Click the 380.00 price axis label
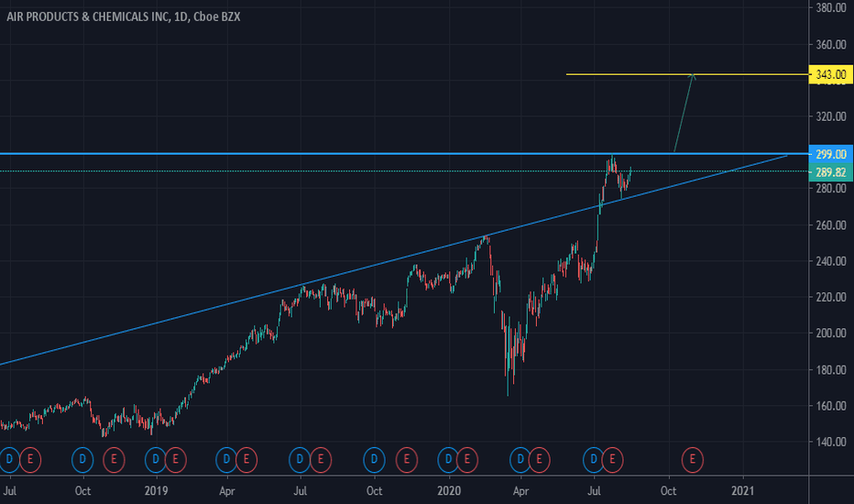The height and width of the screenshot is (504, 854). pyautogui.click(x=831, y=8)
